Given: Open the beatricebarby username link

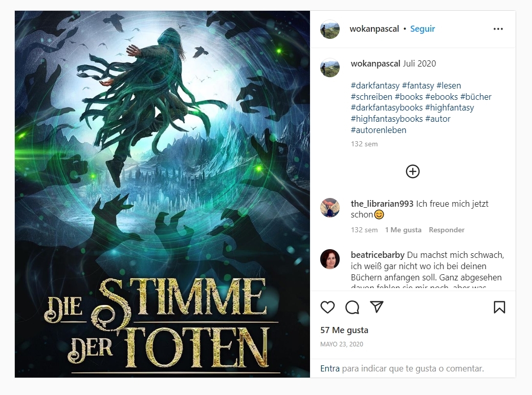Looking at the screenshot, I should click(378, 255).
